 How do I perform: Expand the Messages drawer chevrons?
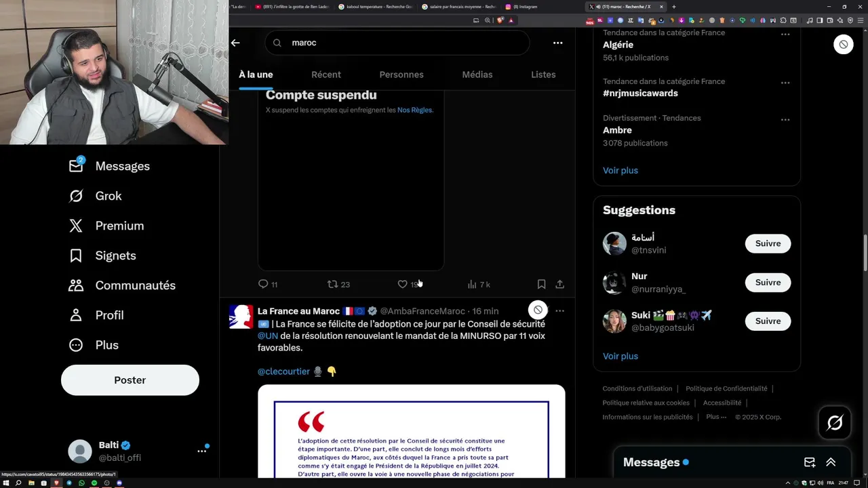pos(831,462)
